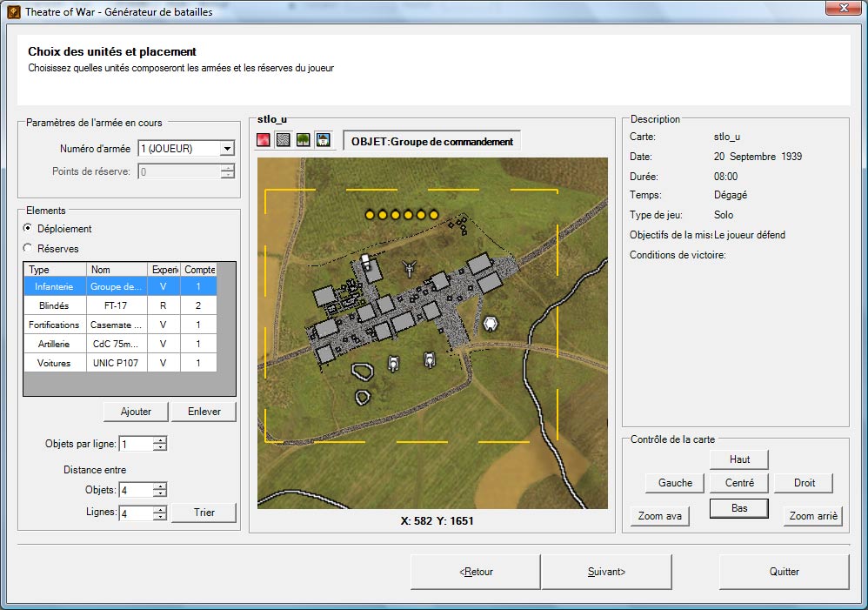Viewport: 868px width, 610px height.
Task: Select the Réserves radio button
Action: click(x=29, y=249)
